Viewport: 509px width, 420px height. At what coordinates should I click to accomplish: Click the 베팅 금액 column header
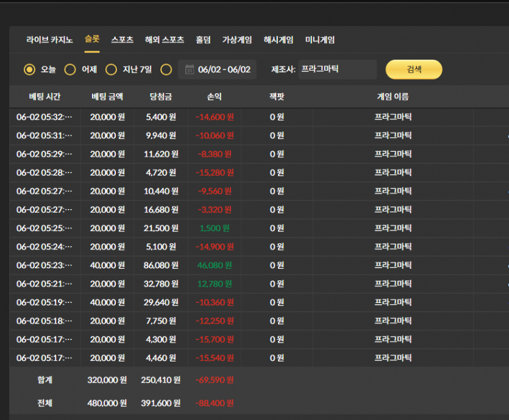click(107, 96)
